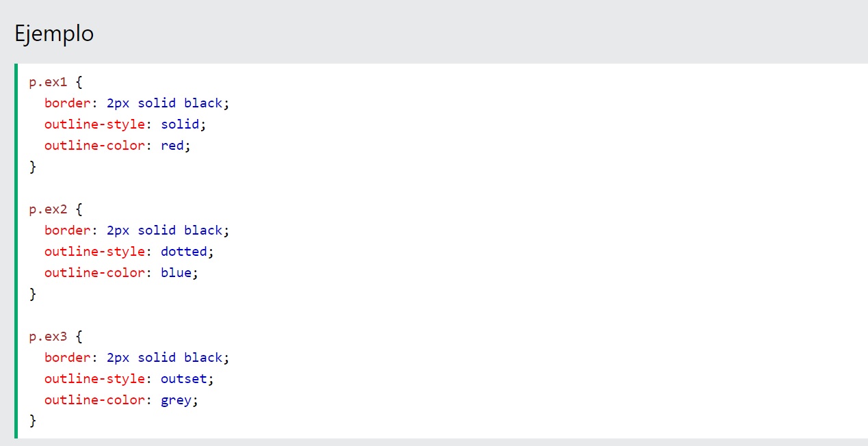Click 'outline-color' property in p.ex2 rule
This screenshot has height=446, width=868.
tap(94, 273)
